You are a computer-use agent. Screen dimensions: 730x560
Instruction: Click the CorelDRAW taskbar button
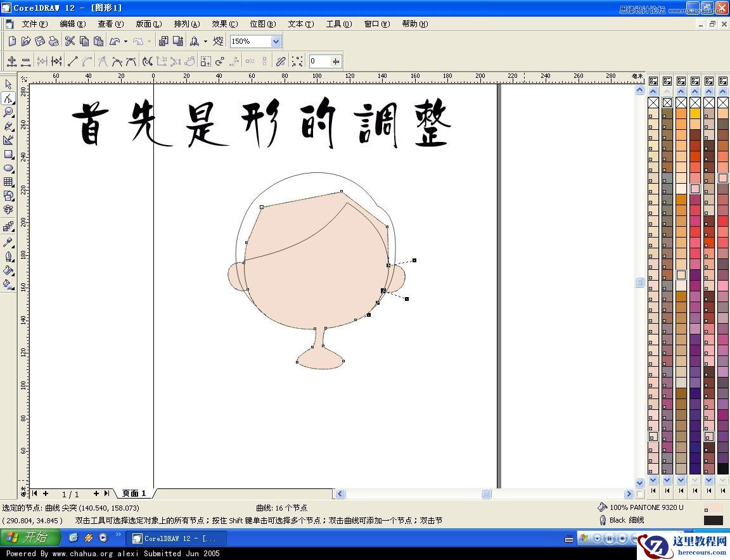(176, 538)
